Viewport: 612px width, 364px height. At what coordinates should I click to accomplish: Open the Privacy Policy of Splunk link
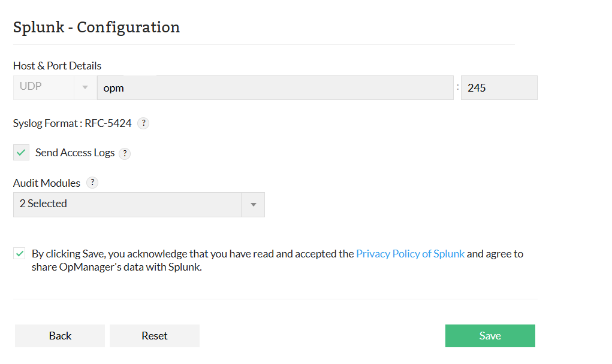point(410,253)
